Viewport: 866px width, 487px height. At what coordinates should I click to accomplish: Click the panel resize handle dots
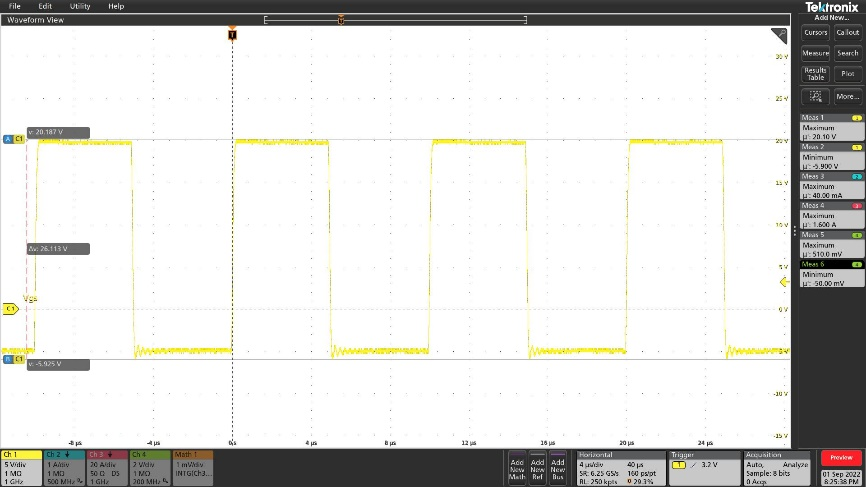794,230
